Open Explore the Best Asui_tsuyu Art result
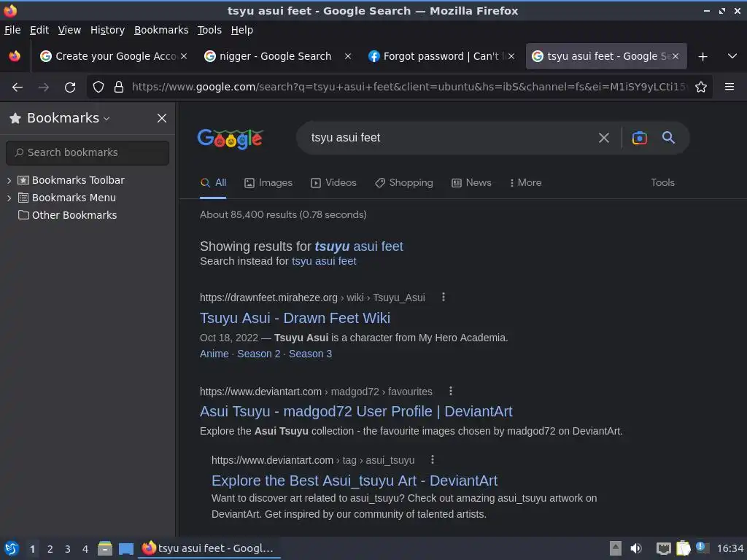The width and height of the screenshot is (747, 560). pos(355,481)
